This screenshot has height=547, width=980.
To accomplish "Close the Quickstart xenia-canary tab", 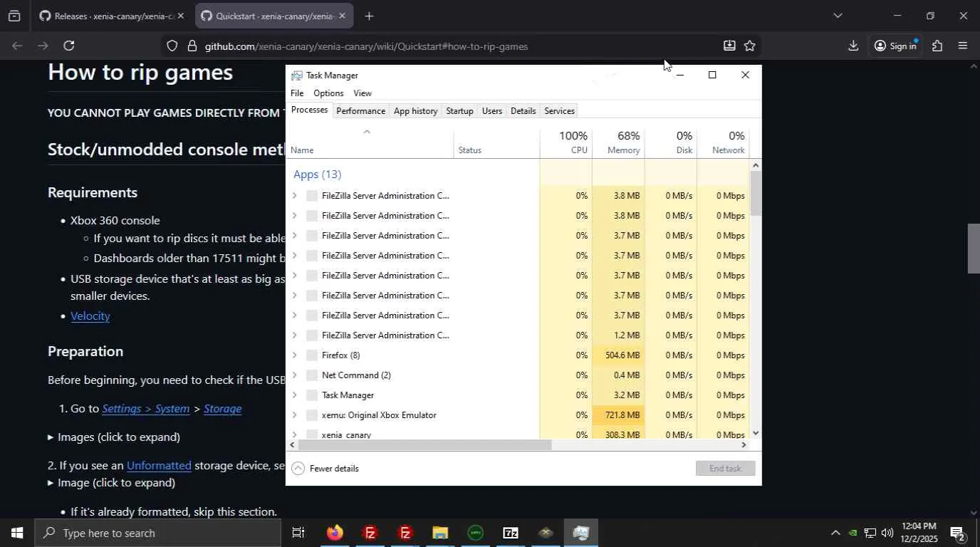I will [342, 16].
